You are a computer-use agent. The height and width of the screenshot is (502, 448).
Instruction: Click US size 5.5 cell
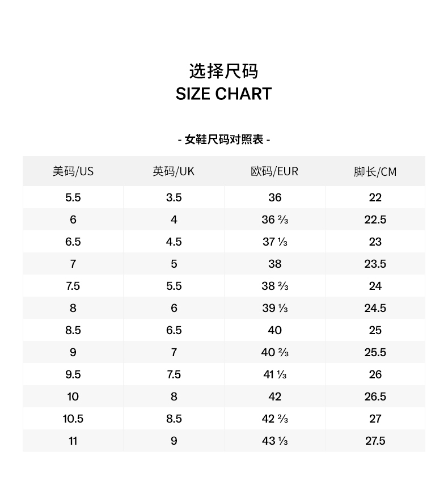(x=73, y=197)
